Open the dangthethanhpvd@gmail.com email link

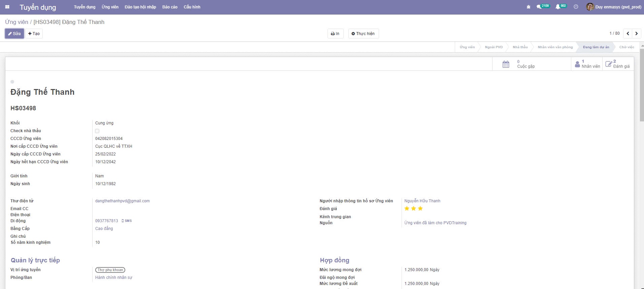[x=122, y=201]
